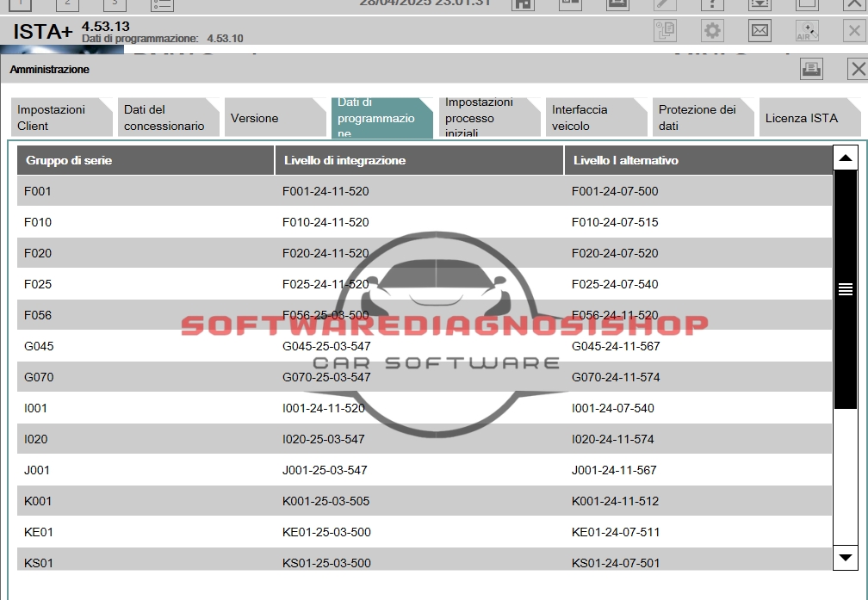Click alternative level F010-24-07-515
This screenshot has height=600, width=868.
[615, 222]
